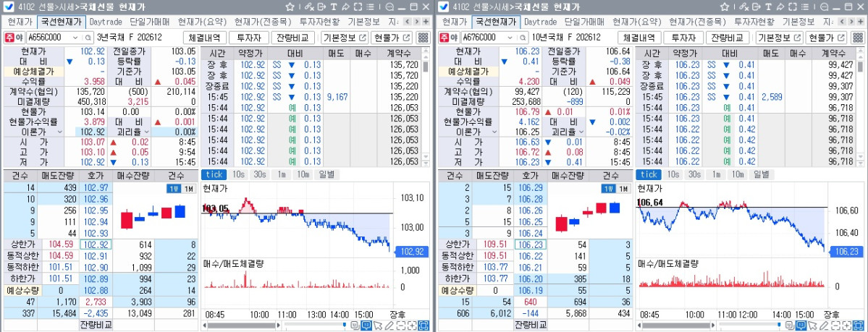Click tab scroll right arrow in left window

[x=416, y=22]
